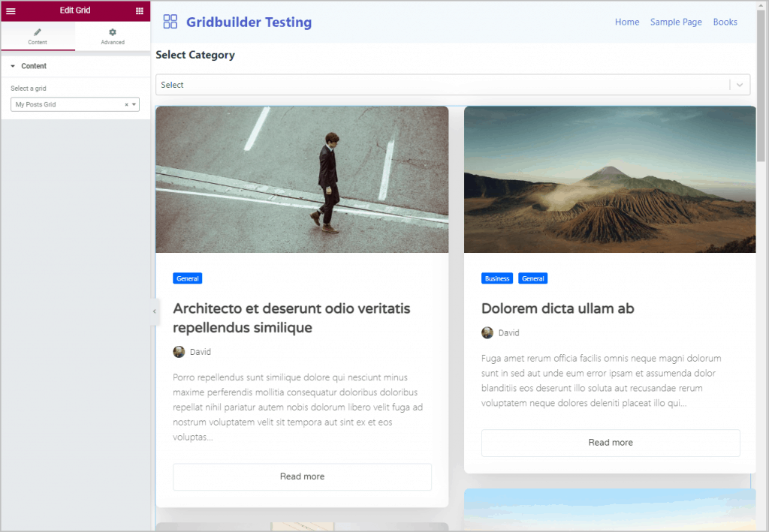769x532 pixels.
Task: Open the Elementor hamburger menu
Action: (x=11, y=11)
